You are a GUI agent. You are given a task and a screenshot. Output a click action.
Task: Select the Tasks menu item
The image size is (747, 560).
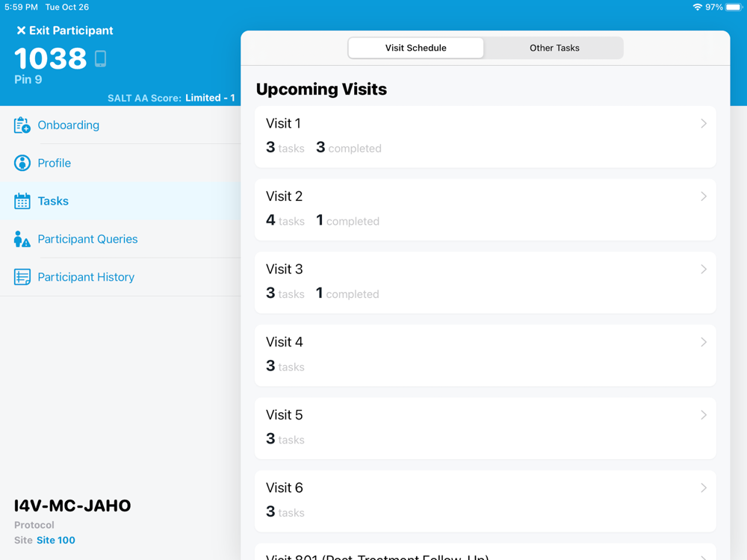120,201
